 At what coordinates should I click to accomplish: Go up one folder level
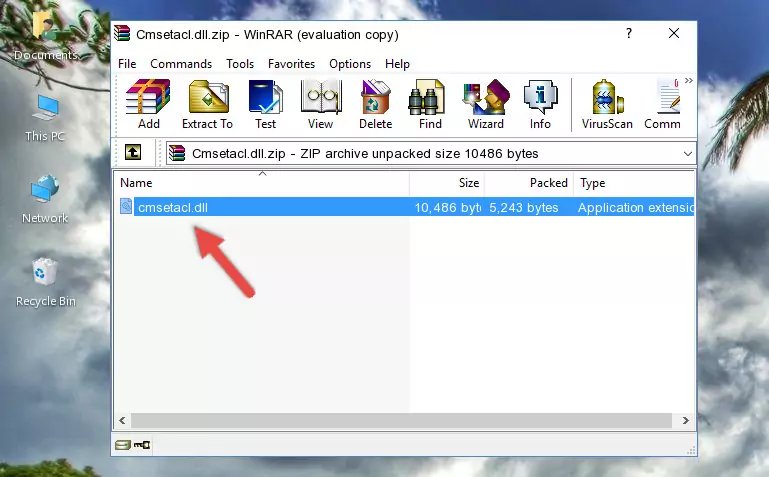(133, 152)
